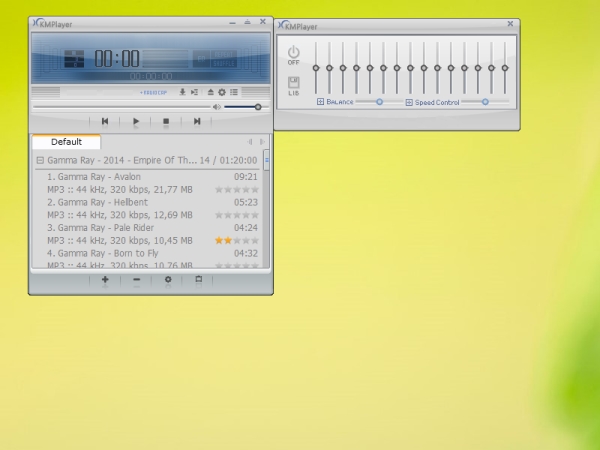Select track 1. Gamma Ray - Avalon
This screenshot has width=600, height=450.
[x=94, y=177]
